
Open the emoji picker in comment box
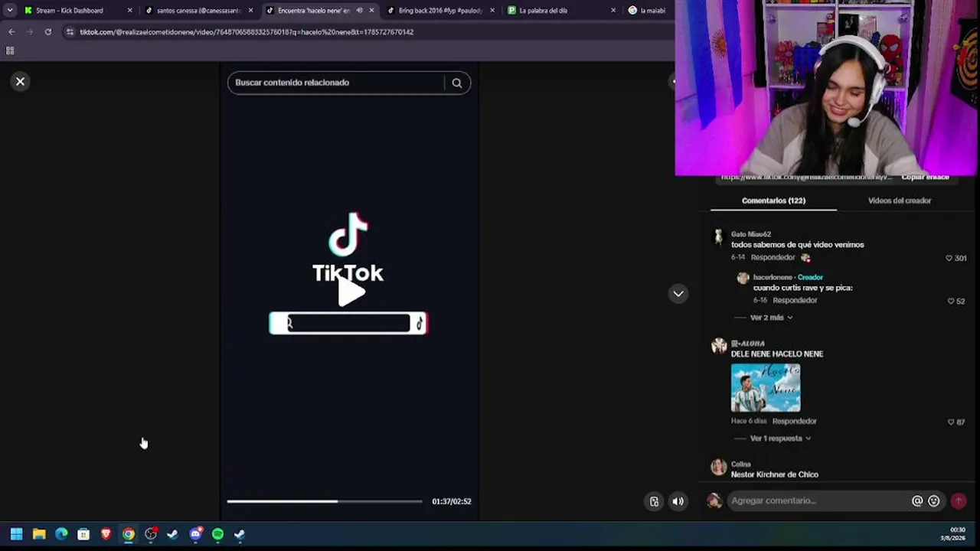934,501
